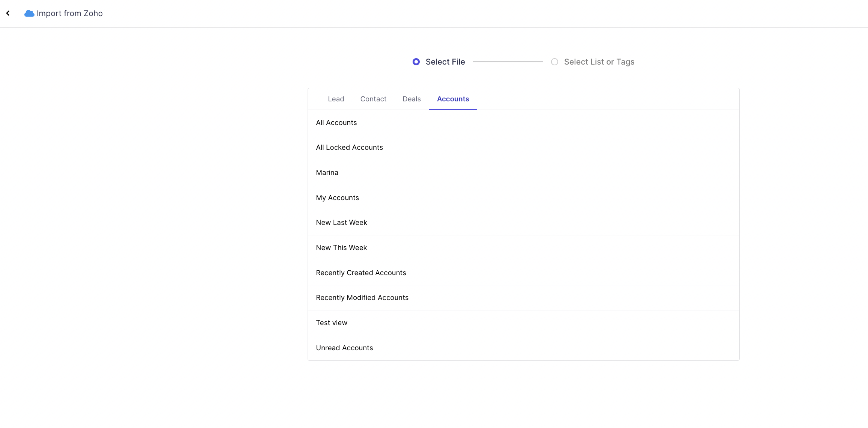868x428 pixels.
Task: Click the back arrow icon
Action: click(8, 13)
